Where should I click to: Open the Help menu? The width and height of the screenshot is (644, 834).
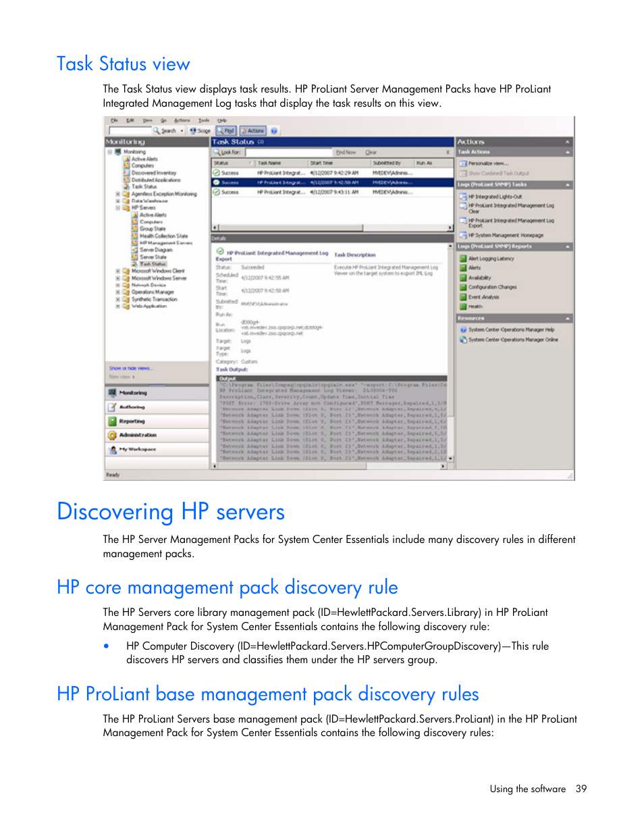click(x=222, y=120)
